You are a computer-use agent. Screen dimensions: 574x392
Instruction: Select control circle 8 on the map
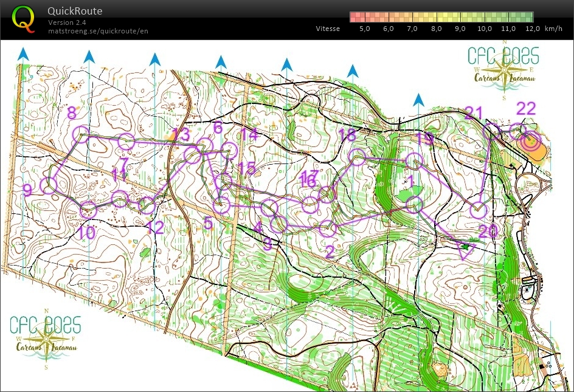pos(81,134)
